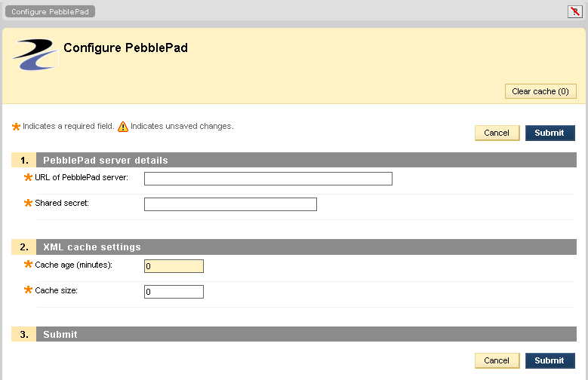This screenshot has height=380, width=588.
Task: Click the required field asterisk in legend
Action: click(16, 127)
